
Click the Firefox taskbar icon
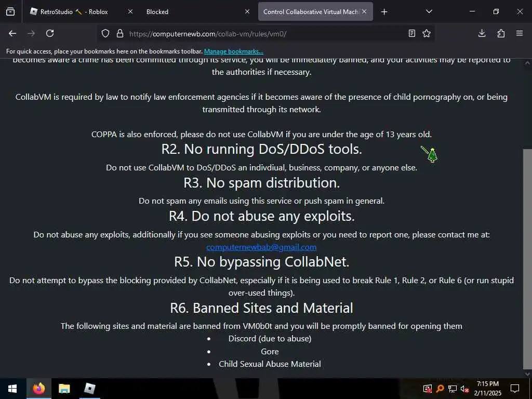click(x=38, y=389)
